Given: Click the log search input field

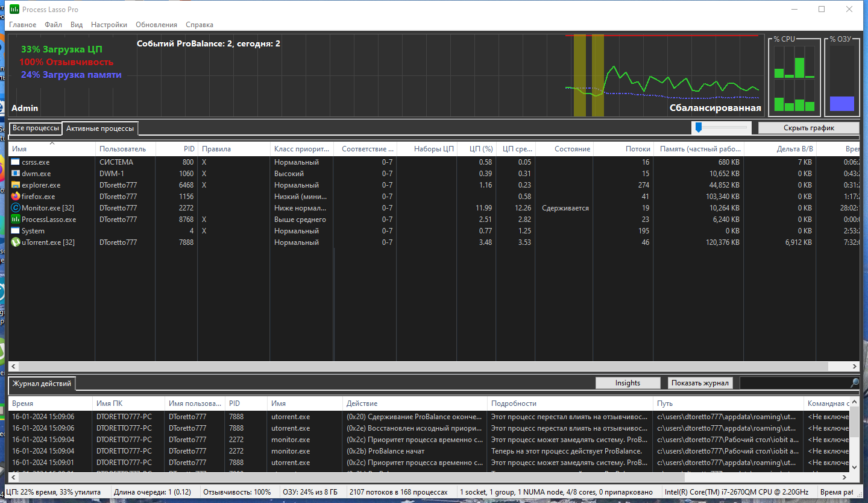Looking at the screenshot, I should click(794, 383).
